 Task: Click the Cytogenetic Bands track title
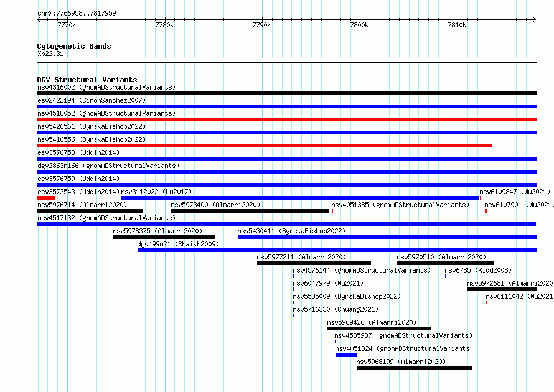pyautogui.click(x=74, y=46)
